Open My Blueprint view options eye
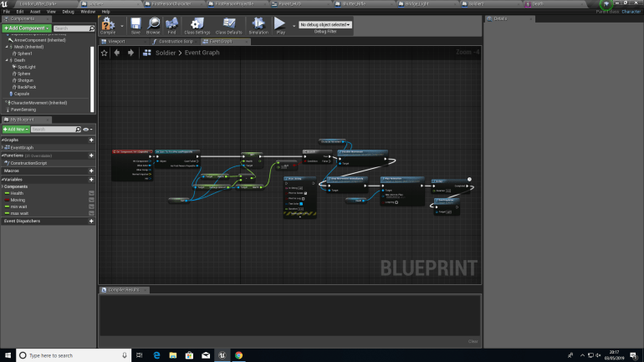 (88, 130)
